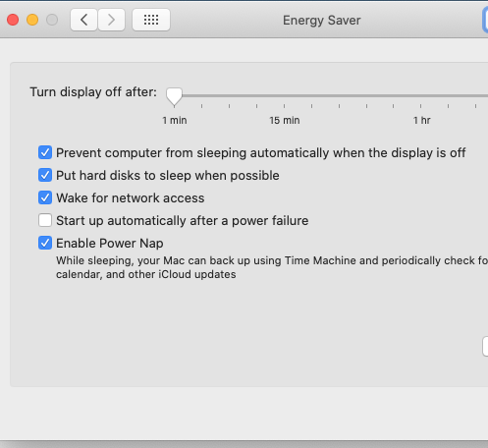Screen dimensions: 488x448
Task: Click the Turn display off after label
Action: point(93,92)
